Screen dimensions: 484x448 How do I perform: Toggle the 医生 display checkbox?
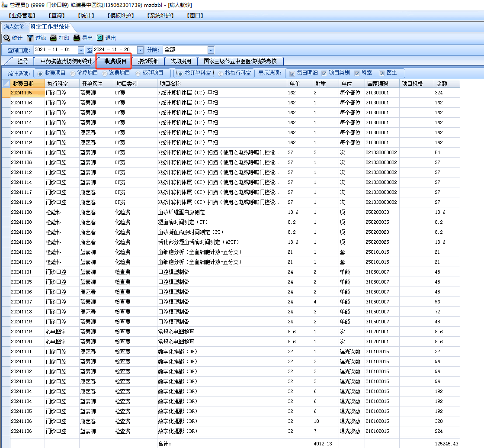click(x=382, y=73)
